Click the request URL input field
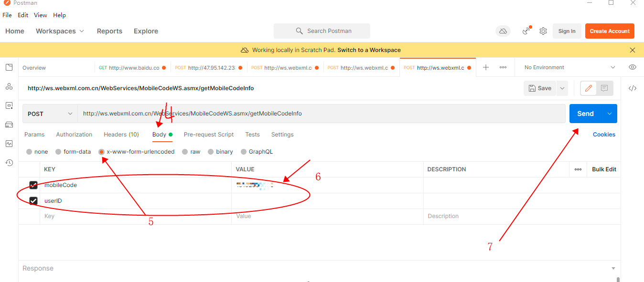644x282 pixels. coord(322,114)
